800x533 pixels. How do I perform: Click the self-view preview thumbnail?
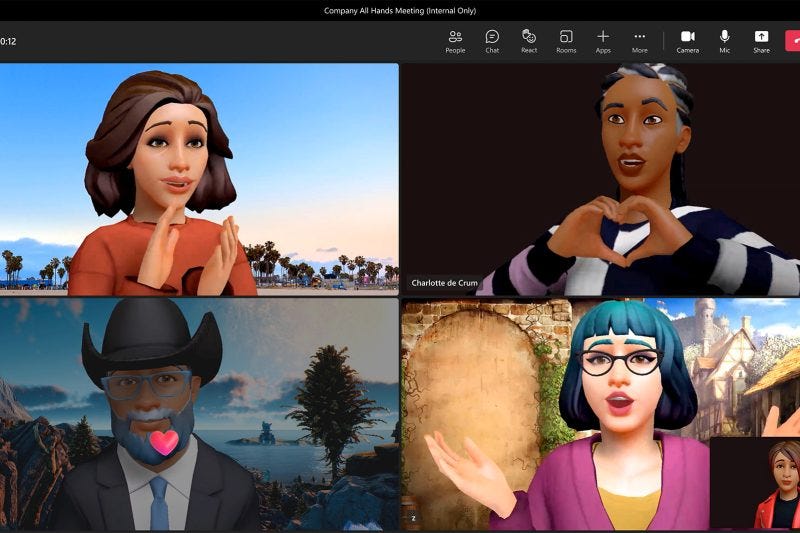click(755, 483)
